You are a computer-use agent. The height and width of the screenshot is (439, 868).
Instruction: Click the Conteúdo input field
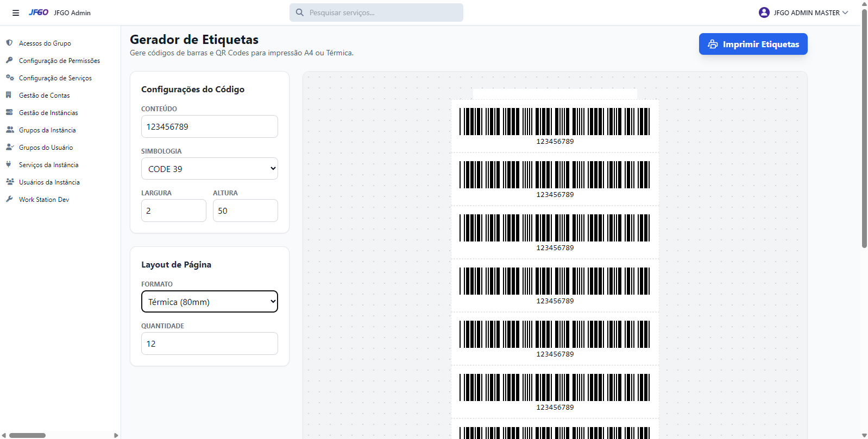coord(209,126)
